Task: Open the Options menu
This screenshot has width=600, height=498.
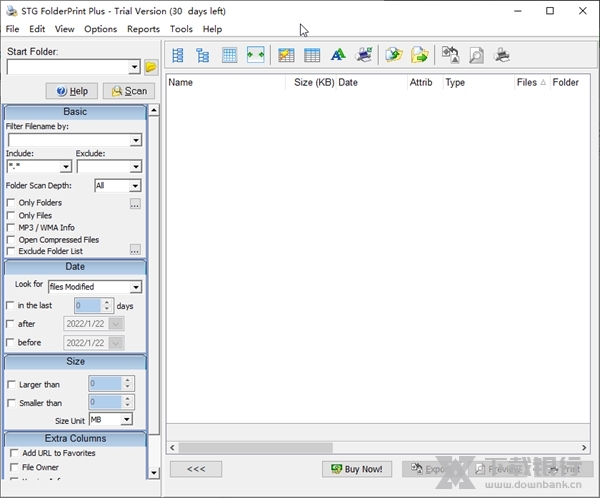Action: coord(100,29)
